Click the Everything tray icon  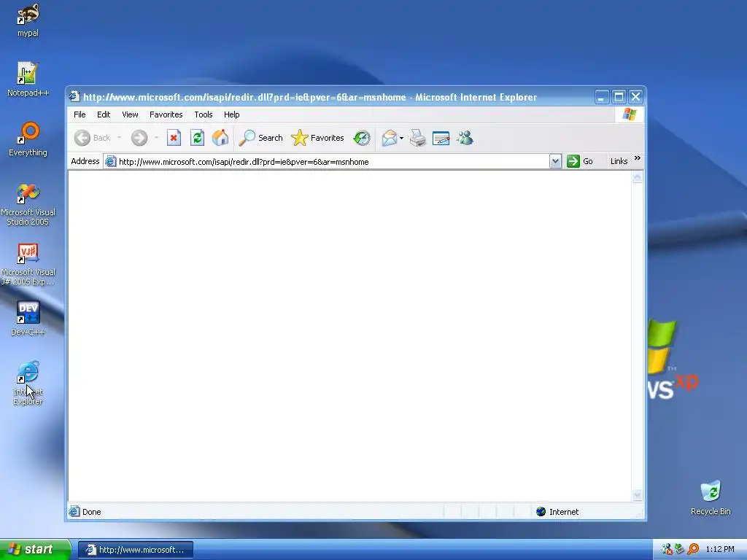point(693,549)
